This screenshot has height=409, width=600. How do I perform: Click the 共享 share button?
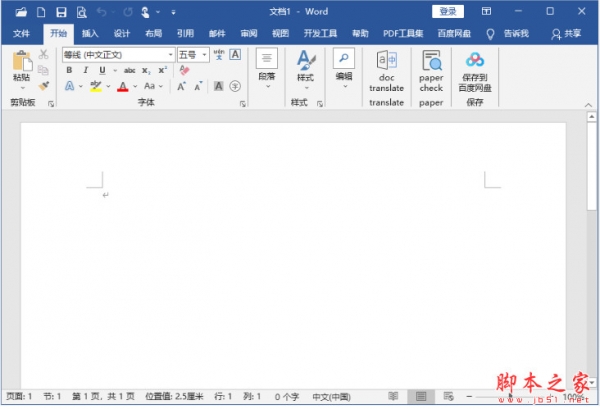tap(566, 34)
